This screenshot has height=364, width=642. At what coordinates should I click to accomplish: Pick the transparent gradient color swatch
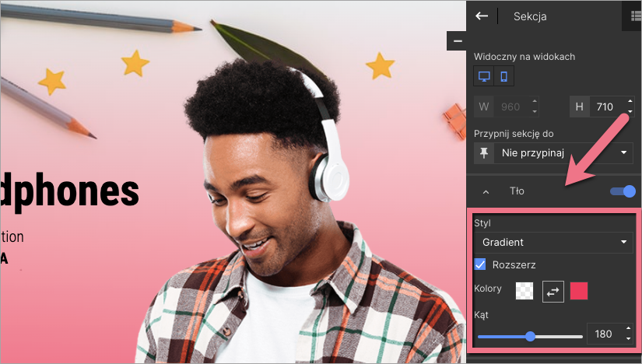[525, 291]
